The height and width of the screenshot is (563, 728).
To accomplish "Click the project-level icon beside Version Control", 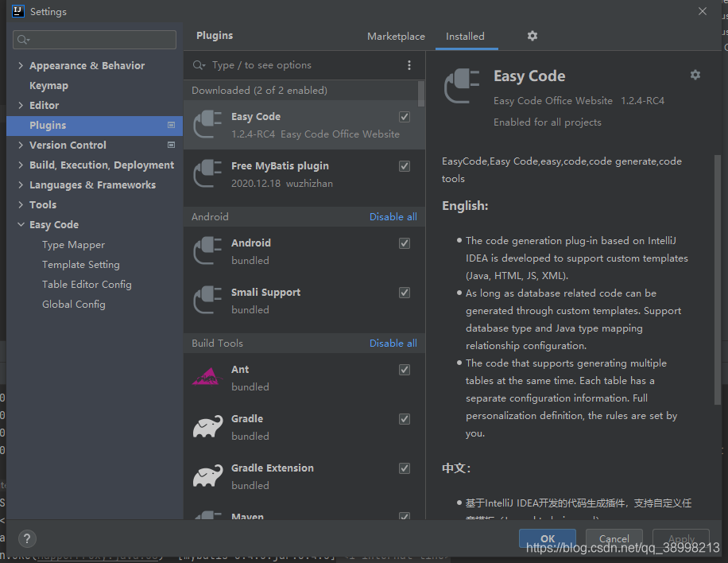I will point(171,145).
